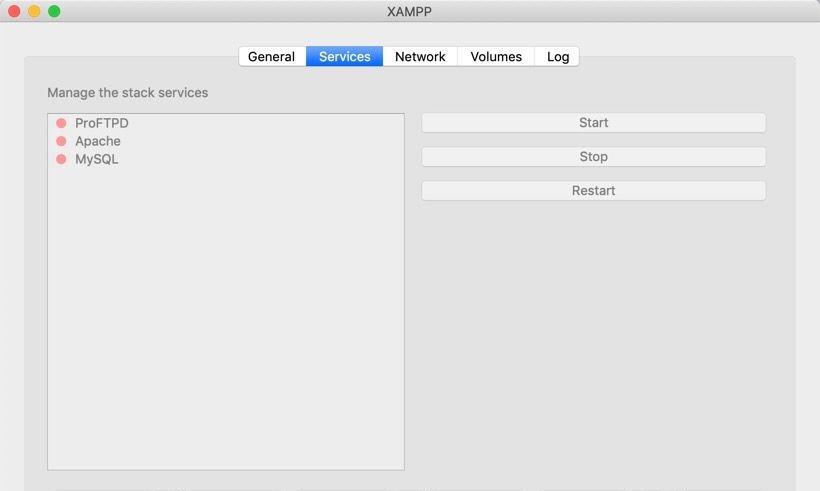
Task: Click the Restart button
Action: (x=594, y=191)
